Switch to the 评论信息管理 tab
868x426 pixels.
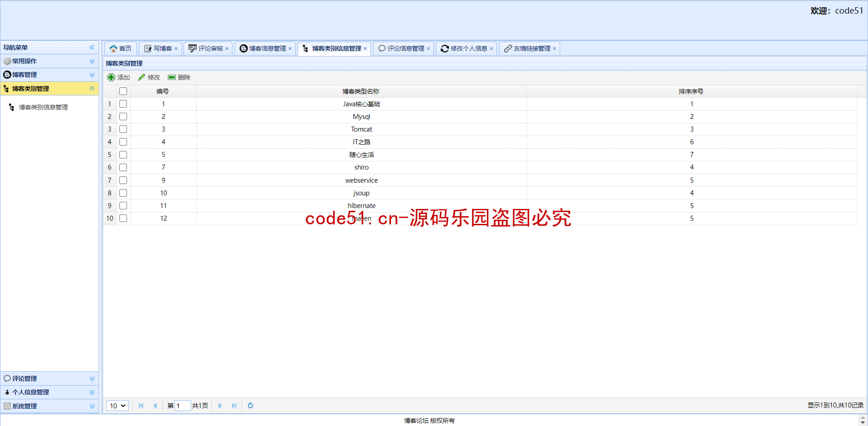point(403,48)
